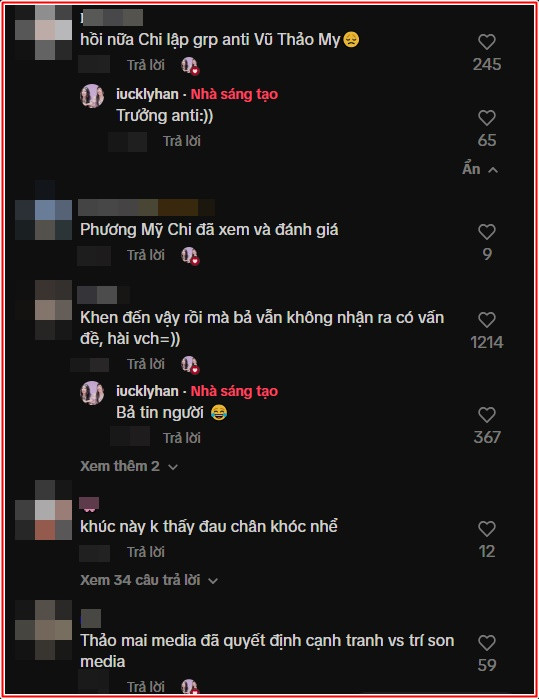The height and width of the screenshot is (699, 539).
Task: Click creator-liked badge under first comment
Action: [190, 66]
